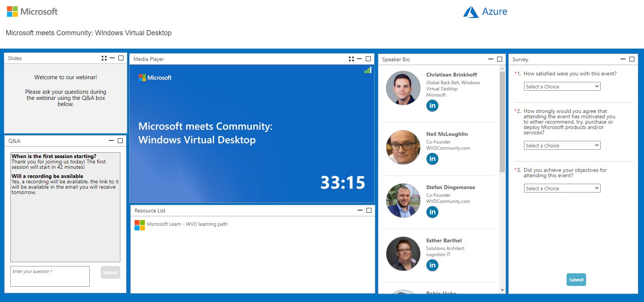Click 'Did you achieve your objectives' question text
Screen dimensions: 644x302
tap(565, 173)
